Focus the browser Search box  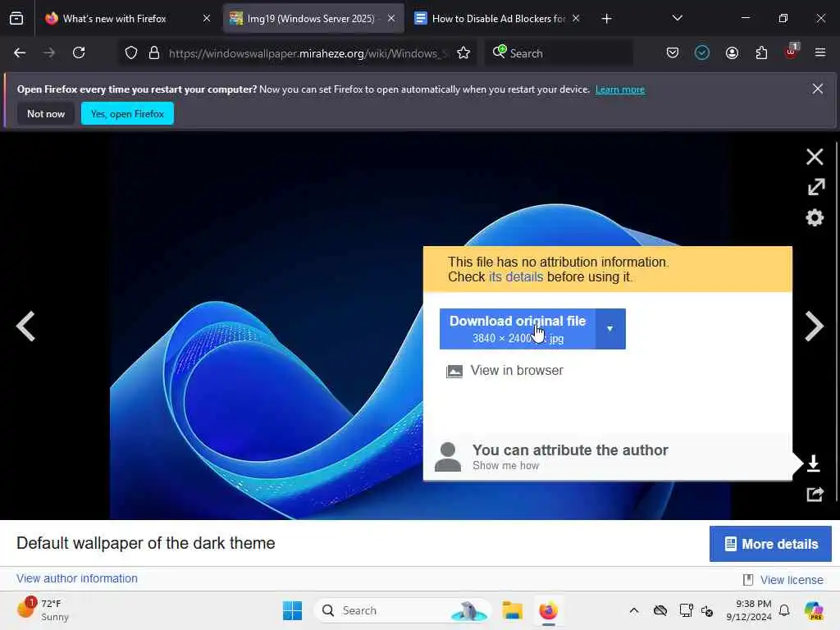click(x=559, y=53)
